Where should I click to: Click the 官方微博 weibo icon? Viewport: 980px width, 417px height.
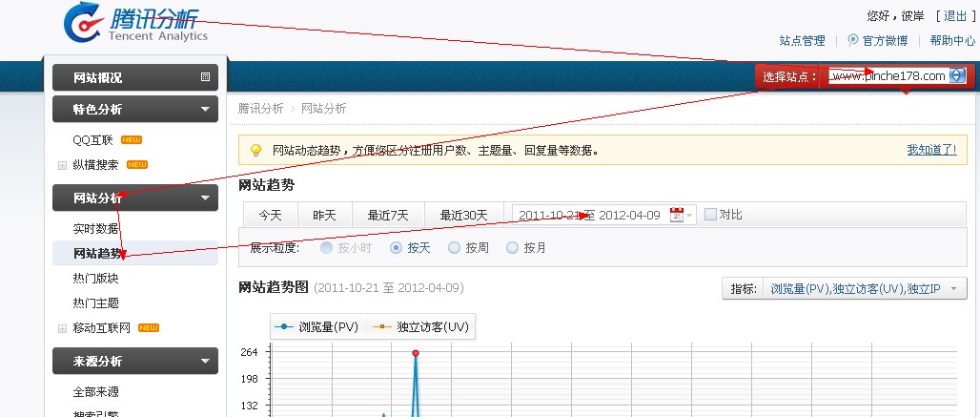pyautogui.click(x=852, y=40)
